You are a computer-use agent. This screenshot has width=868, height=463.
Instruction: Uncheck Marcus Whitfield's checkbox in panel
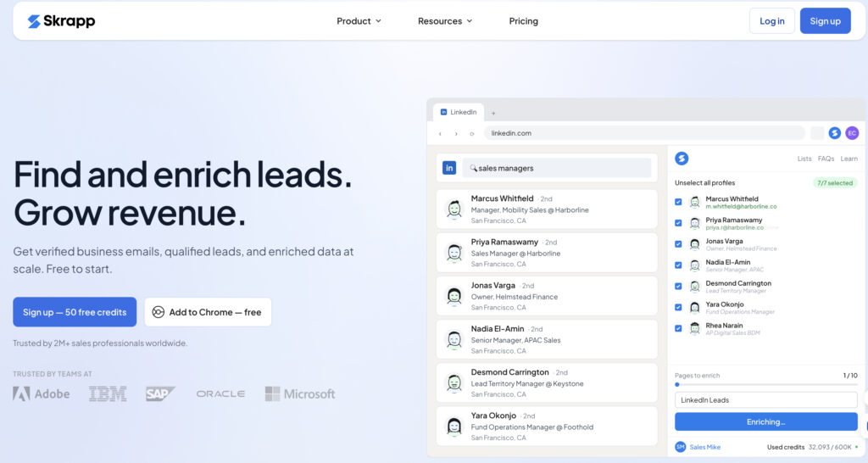click(678, 202)
